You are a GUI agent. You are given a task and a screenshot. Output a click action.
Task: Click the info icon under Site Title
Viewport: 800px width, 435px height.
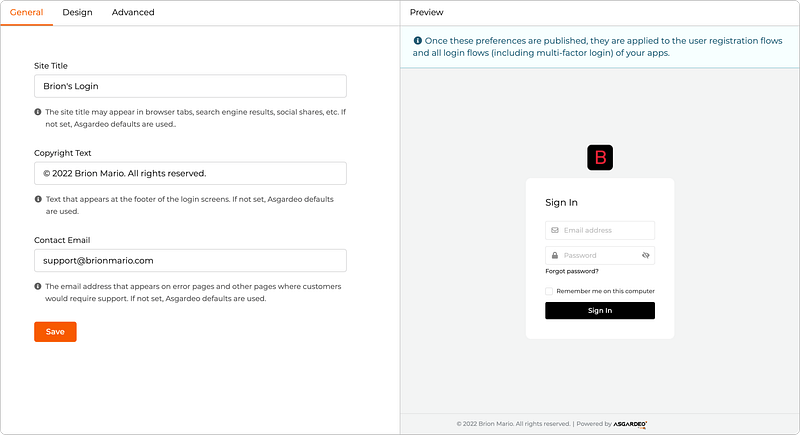pyautogui.click(x=38, y=112)
